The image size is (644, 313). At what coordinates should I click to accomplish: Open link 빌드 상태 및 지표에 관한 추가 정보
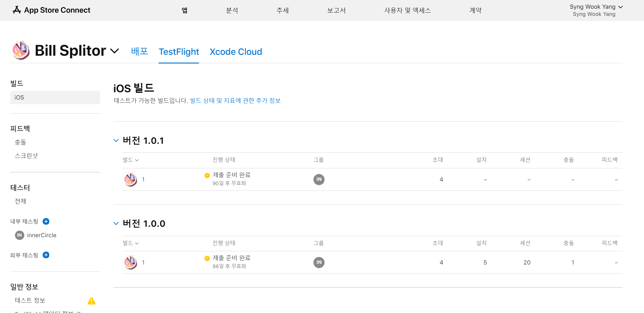point(235,101)
